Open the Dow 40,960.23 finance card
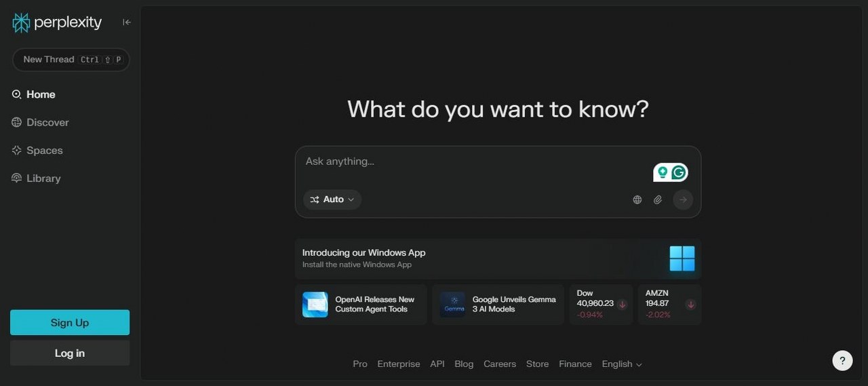The width and height of the screenshot is (868, 386). (601, 305)
